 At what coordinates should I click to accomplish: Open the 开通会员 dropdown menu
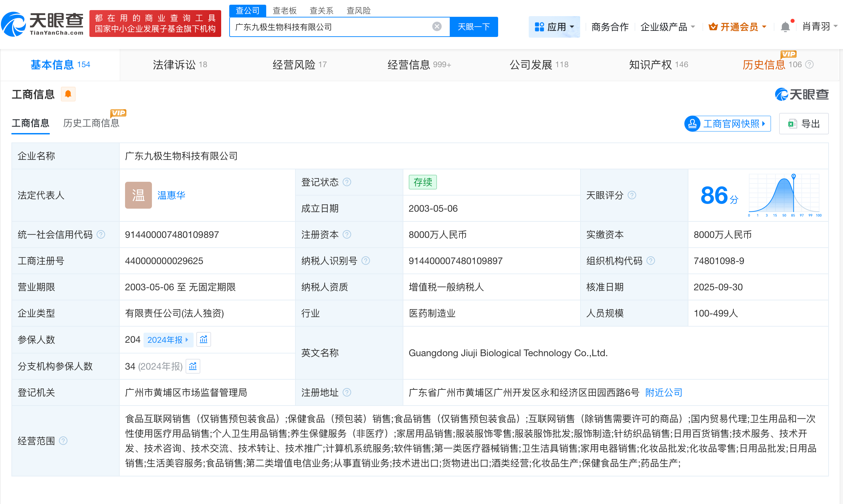click(737, 27)
